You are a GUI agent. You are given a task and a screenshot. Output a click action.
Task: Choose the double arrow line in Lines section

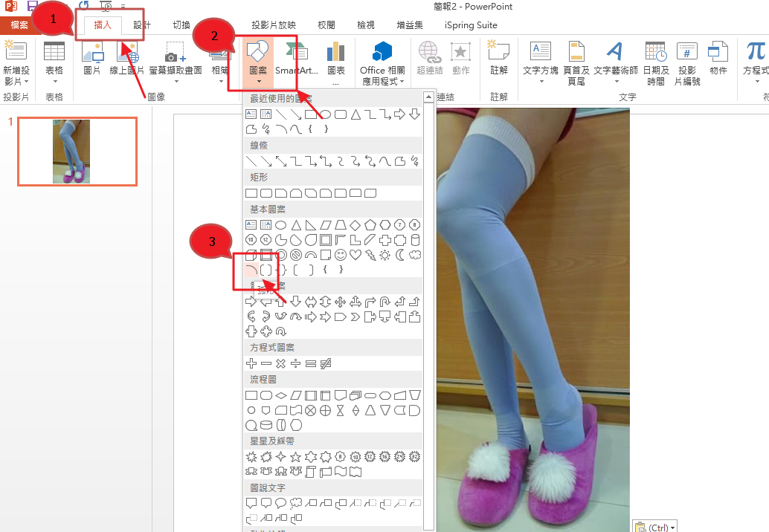tap(280, 161)
